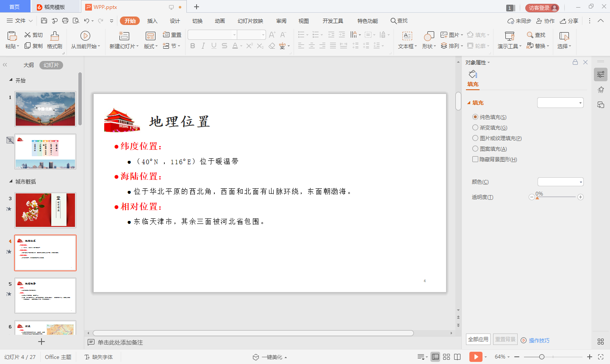Click the Find (查找) icon
Screen dimensions: 610x364
[x=530, y=35]
